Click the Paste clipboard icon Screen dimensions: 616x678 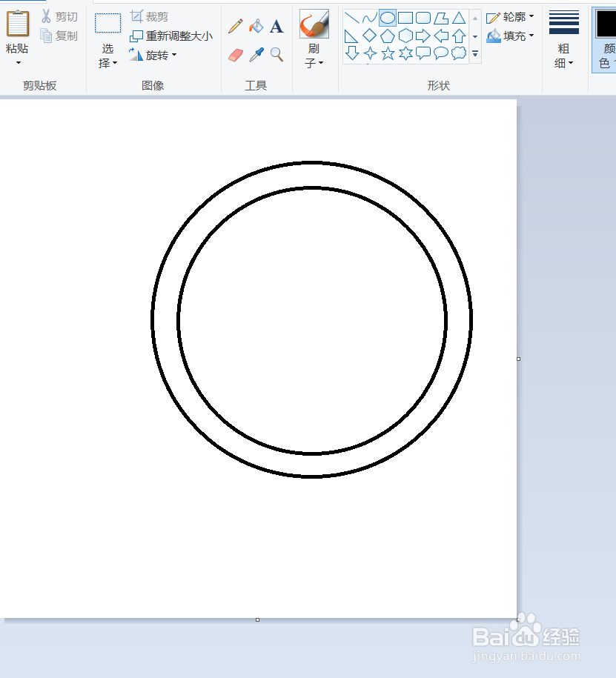[x=18, y=24]
